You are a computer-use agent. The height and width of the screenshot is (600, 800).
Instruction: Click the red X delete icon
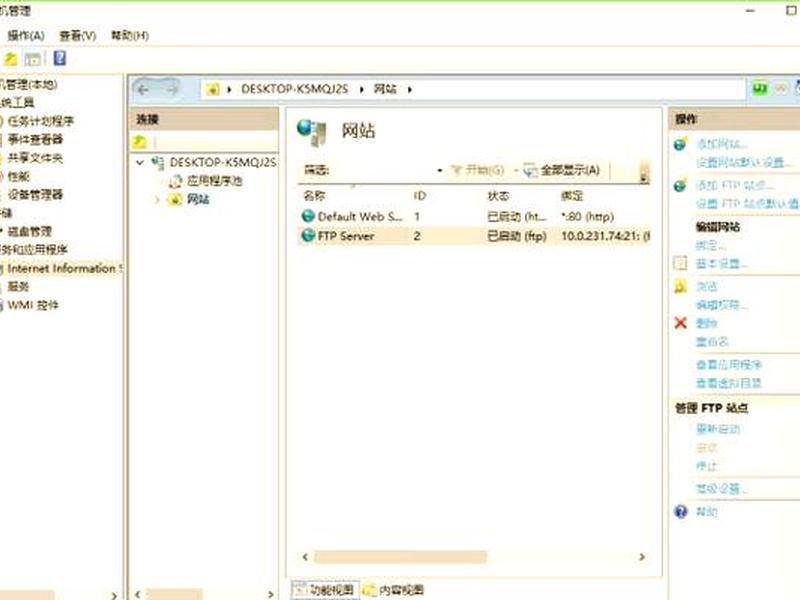pyautogui.click(x=680, y=322)
